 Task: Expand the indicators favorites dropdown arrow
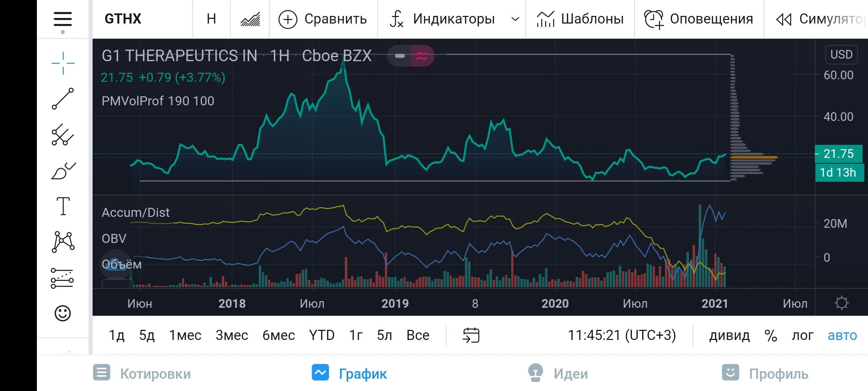pyautogui.click(x=515, y=19)
